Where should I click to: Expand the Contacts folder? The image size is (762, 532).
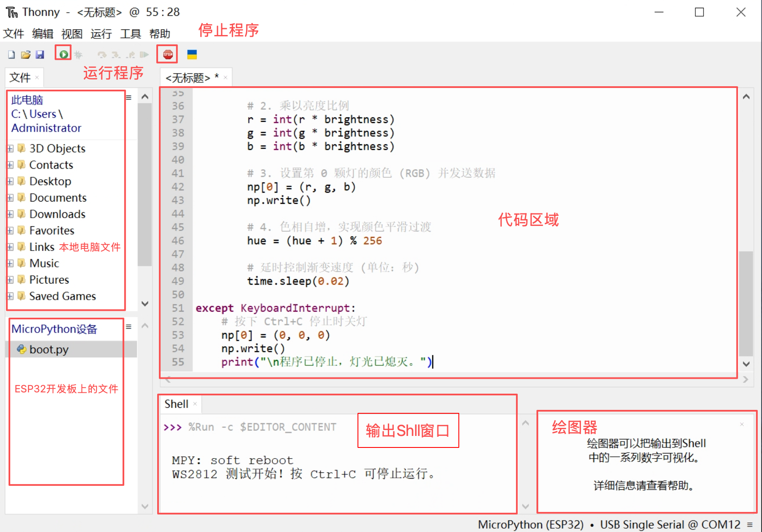coord(10,165)
